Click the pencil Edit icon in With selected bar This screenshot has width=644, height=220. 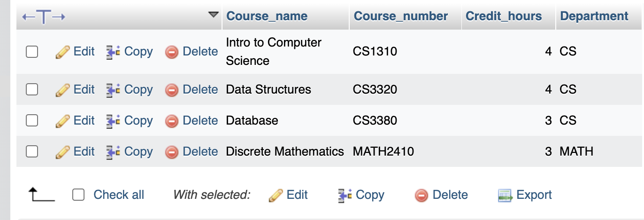(x=276, y=195)
